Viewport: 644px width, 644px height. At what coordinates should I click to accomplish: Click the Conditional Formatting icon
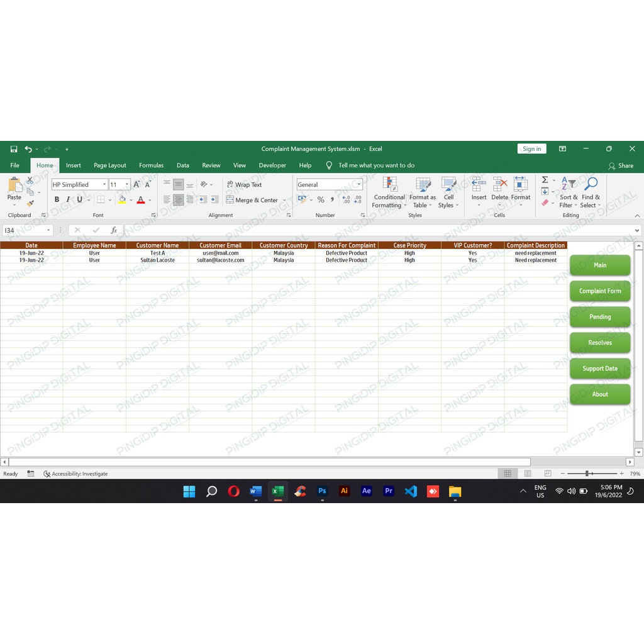[x=389, y=185]
